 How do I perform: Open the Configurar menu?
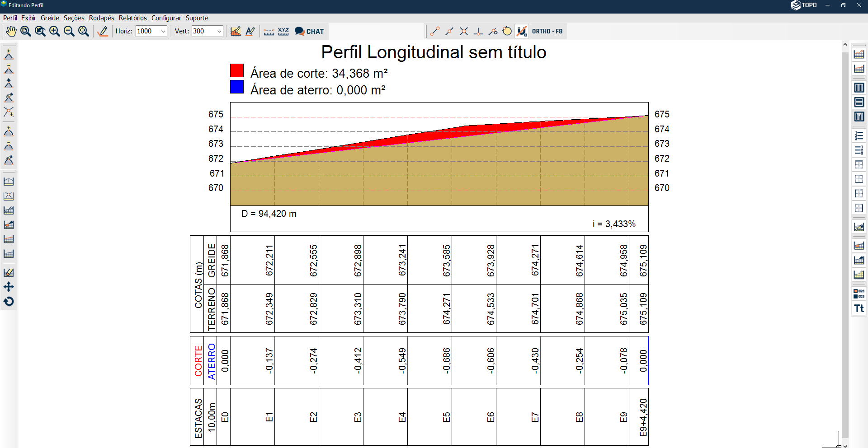166,18
